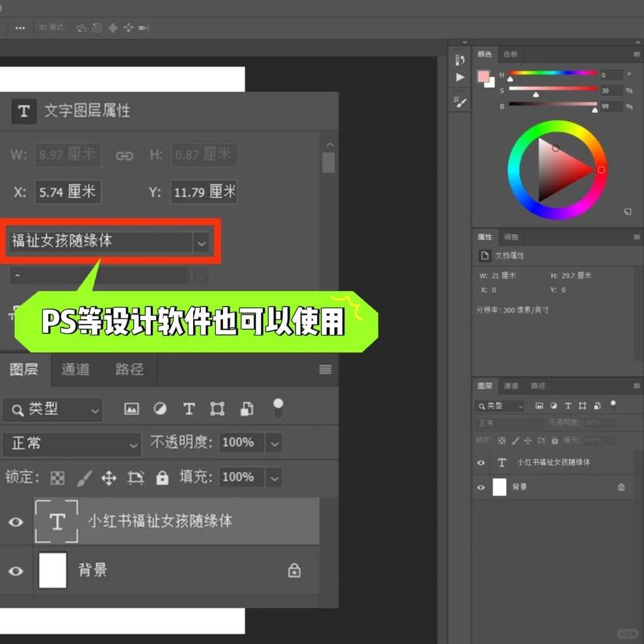Select the pixel layers filter icon
Image resolution: width=644 pixels, height=644 pixels.
pos(131,409)
